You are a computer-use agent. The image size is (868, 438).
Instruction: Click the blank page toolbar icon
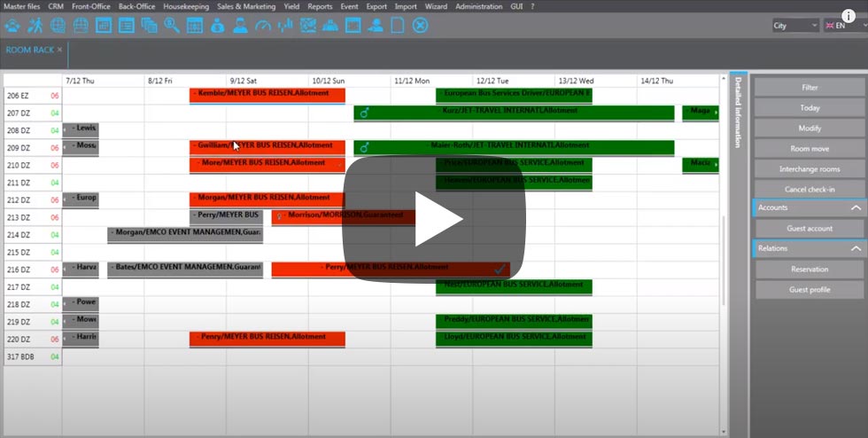(398, 26)
